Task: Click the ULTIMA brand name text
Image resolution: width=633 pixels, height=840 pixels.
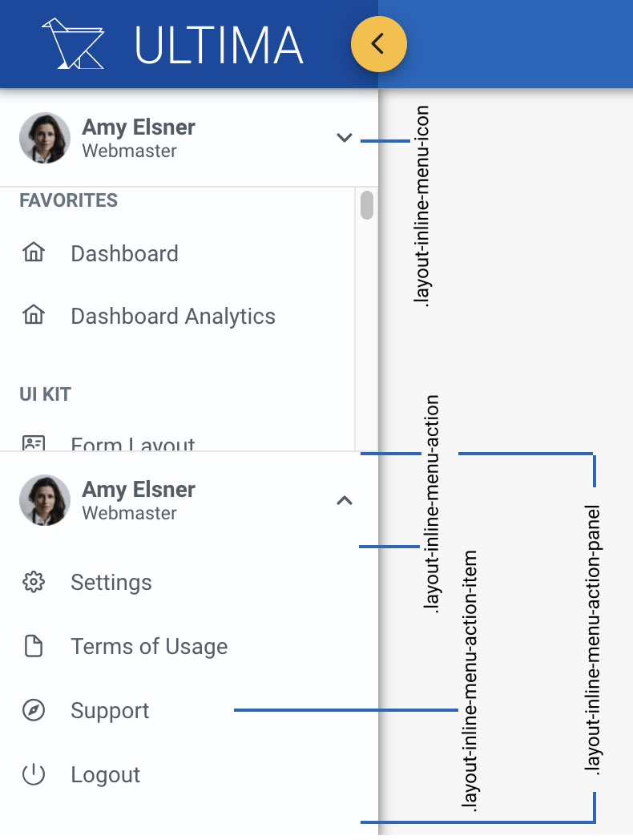Action: (219, 45)
